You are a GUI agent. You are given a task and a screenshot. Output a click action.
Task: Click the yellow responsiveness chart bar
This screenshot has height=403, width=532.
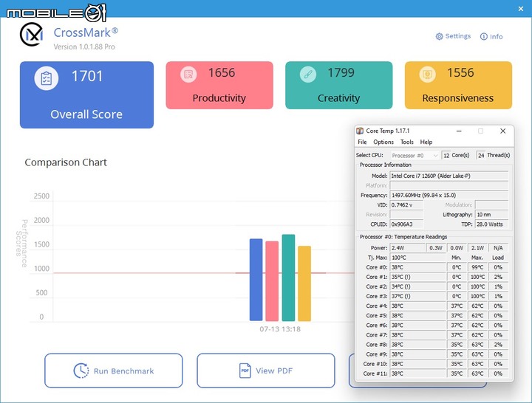[304, 283]
